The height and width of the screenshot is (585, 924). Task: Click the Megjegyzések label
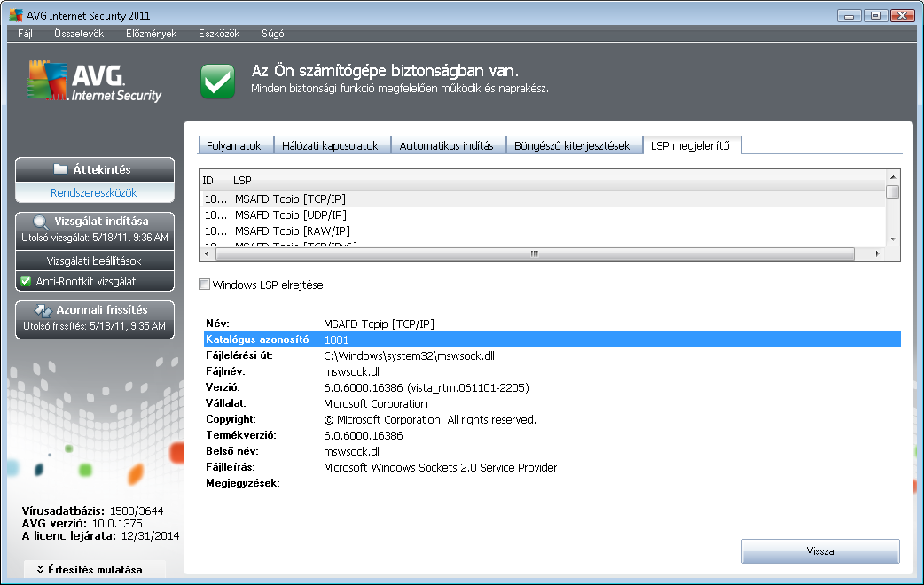coord(243,483)
